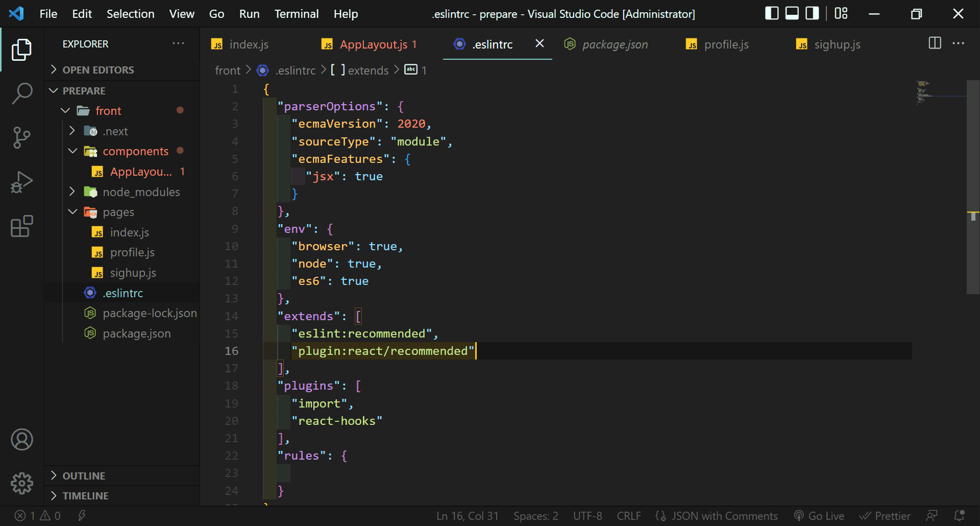
Task: Toggle the bottom panel layout button
Action: tap(792, 13)
